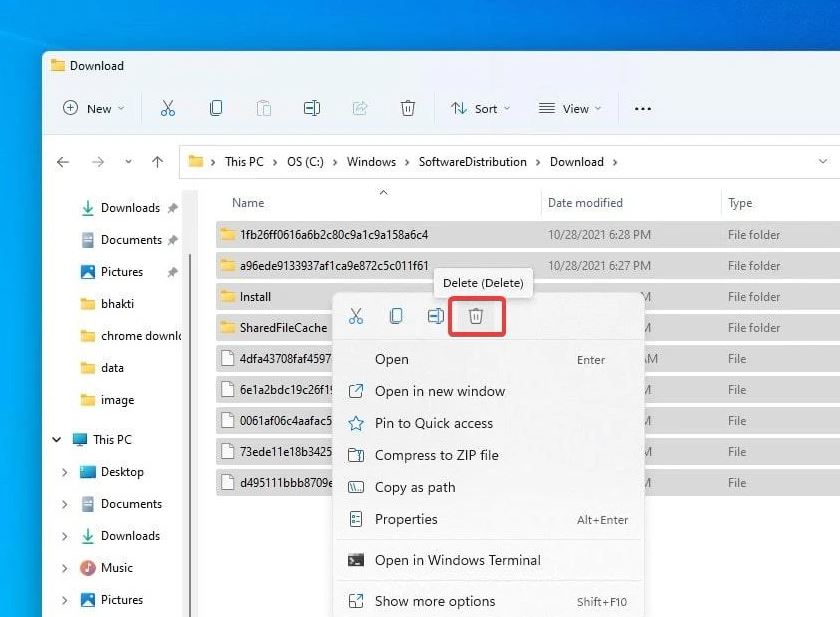Click the Cut scissors icon in context menu
This screenshot has height=617, width=840.
tap(356, 316)
